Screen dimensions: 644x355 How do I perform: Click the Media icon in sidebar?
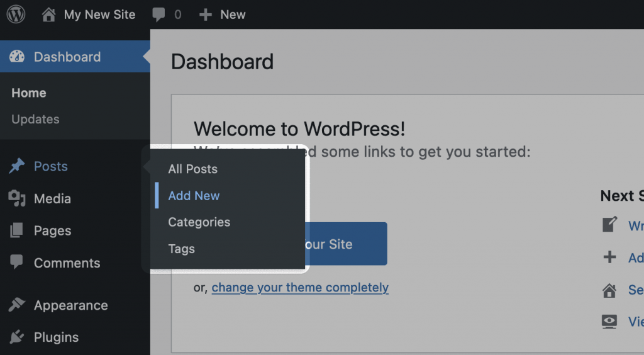(17, 199)
